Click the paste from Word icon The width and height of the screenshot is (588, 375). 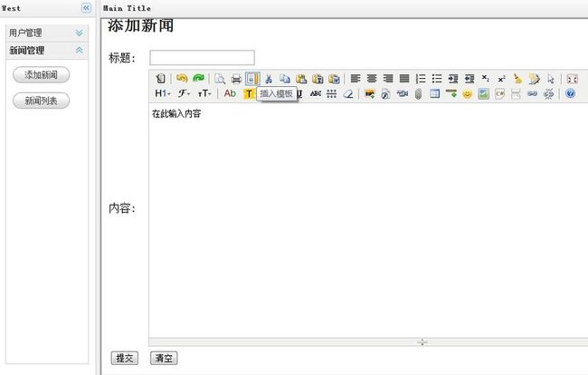click(334, 79)
